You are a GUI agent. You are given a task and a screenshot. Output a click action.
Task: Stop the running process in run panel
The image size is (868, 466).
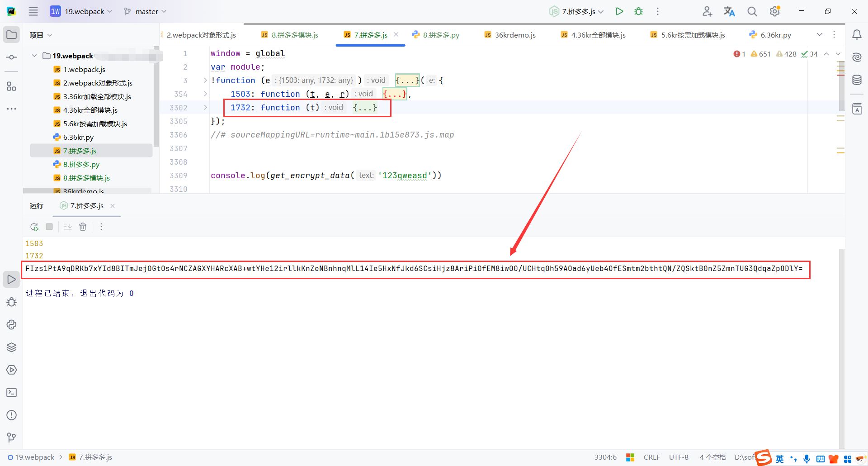coord(49,227)
